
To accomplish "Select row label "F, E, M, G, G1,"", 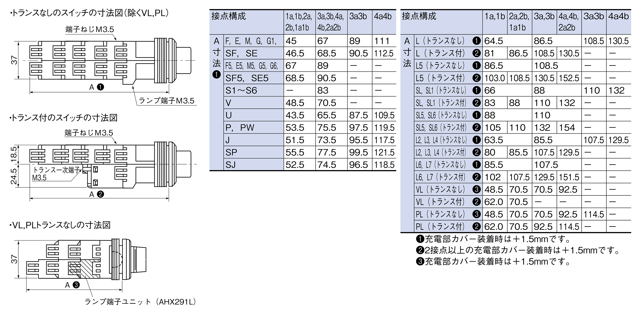I will (251, 41).
